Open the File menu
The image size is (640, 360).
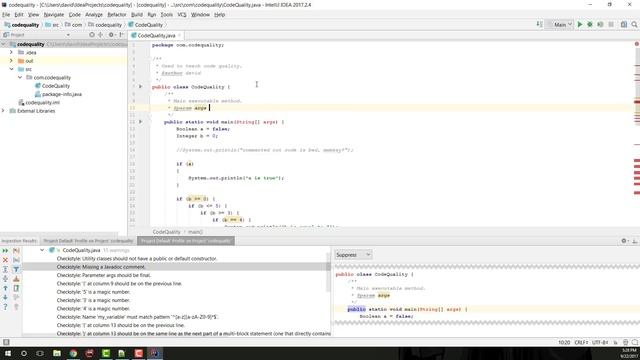point(6,14)
